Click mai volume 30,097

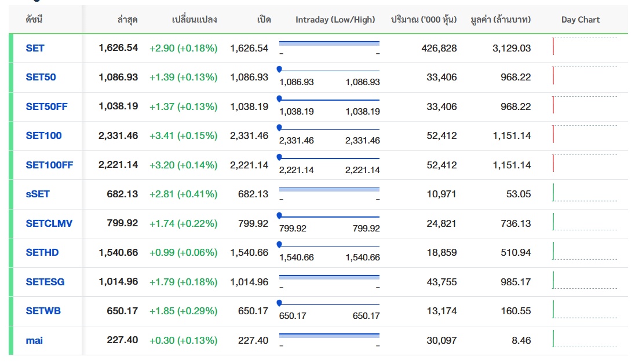(441, 340)
